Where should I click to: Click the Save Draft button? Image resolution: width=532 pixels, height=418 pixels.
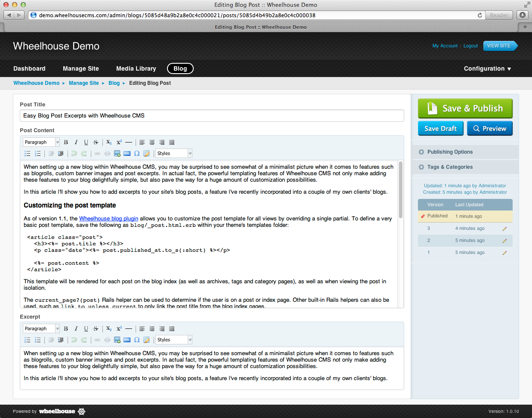[x=441, y=128]
